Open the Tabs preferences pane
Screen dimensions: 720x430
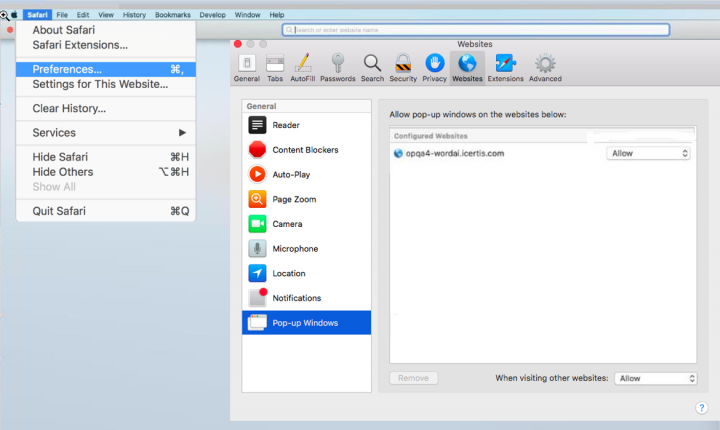coord(275,68)
